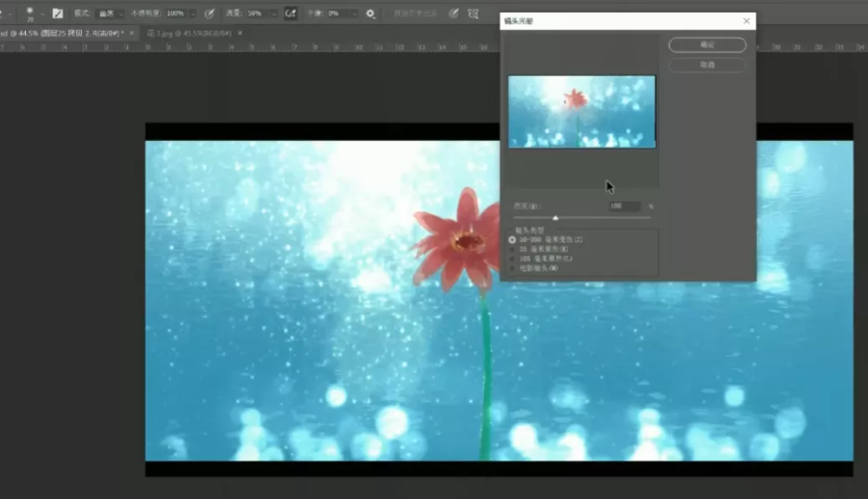Screen dimensions: 868x499
Task: Select 50-300 毫米变焦 lens type
Action: (512, 239)
